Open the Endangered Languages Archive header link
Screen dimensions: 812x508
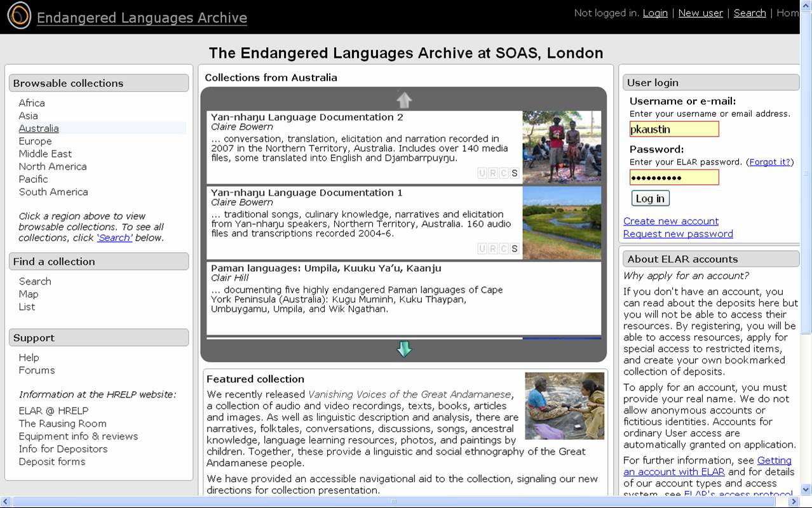tap(142, 18)
